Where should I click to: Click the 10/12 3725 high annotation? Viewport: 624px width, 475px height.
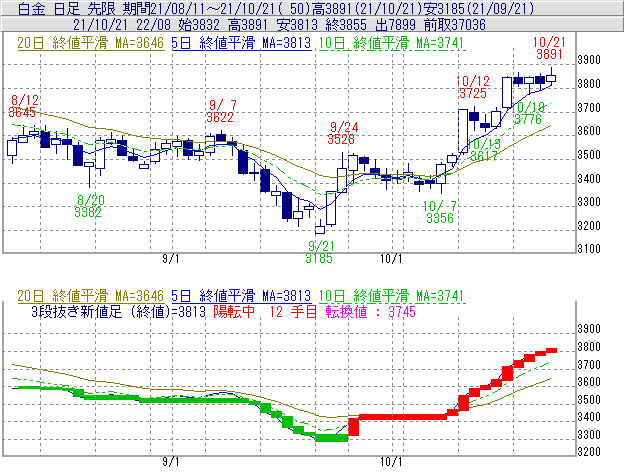(473, 87)
